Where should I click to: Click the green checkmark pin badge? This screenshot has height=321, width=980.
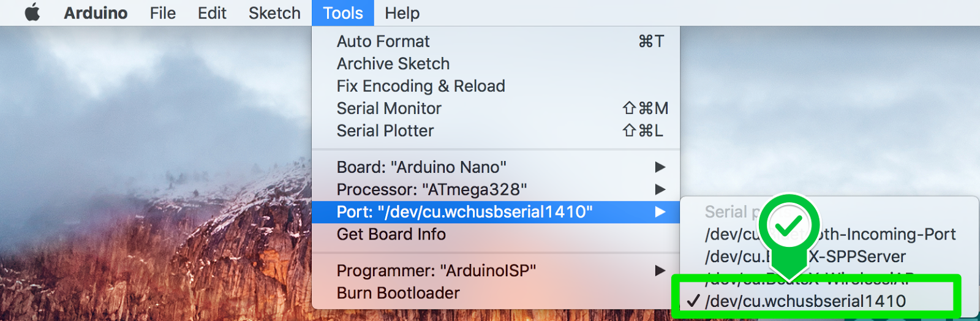point(789,226)
